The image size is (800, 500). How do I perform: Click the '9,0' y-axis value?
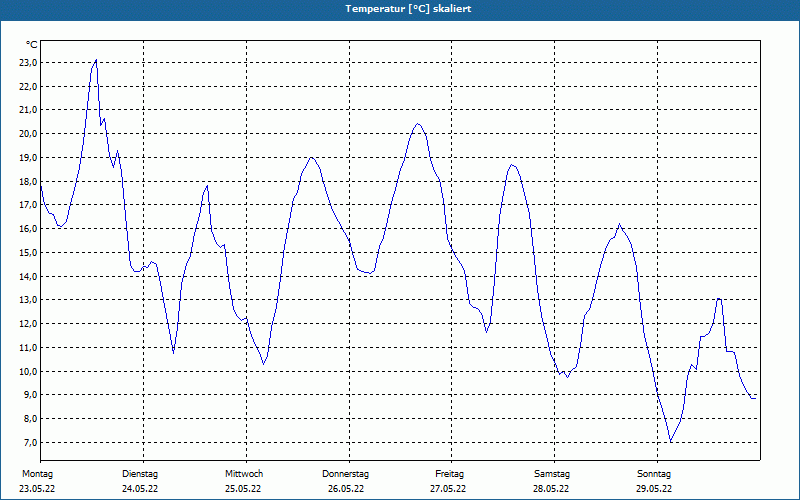[x=30, y=394]
